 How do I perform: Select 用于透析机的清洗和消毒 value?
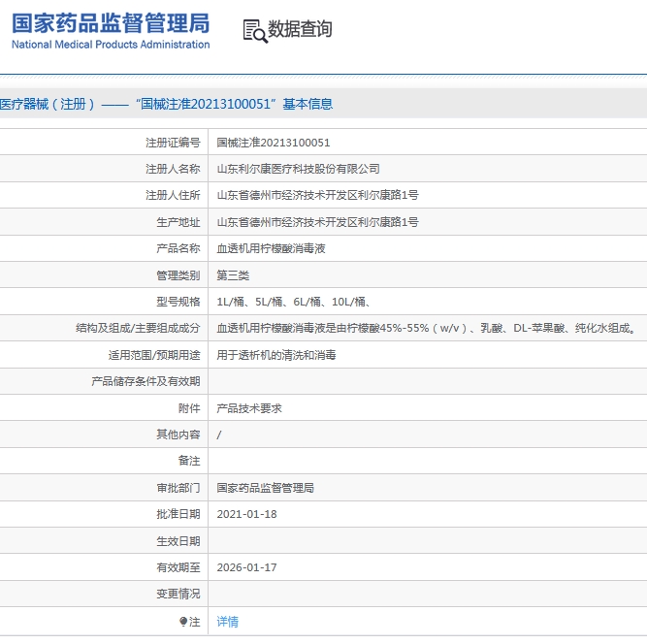click(276, 355)
